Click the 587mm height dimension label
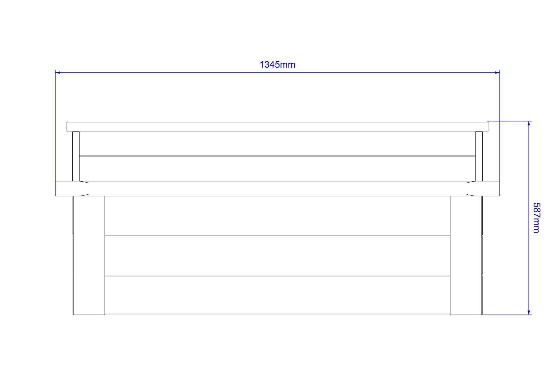Screen dimensions: 555x392 pos(536,218)
